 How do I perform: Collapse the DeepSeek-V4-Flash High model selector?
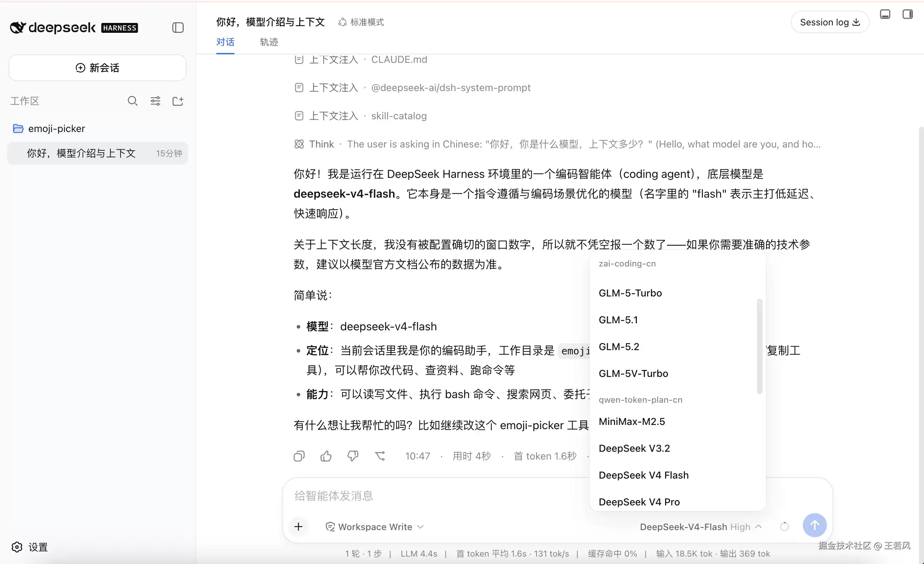point(700,527)
